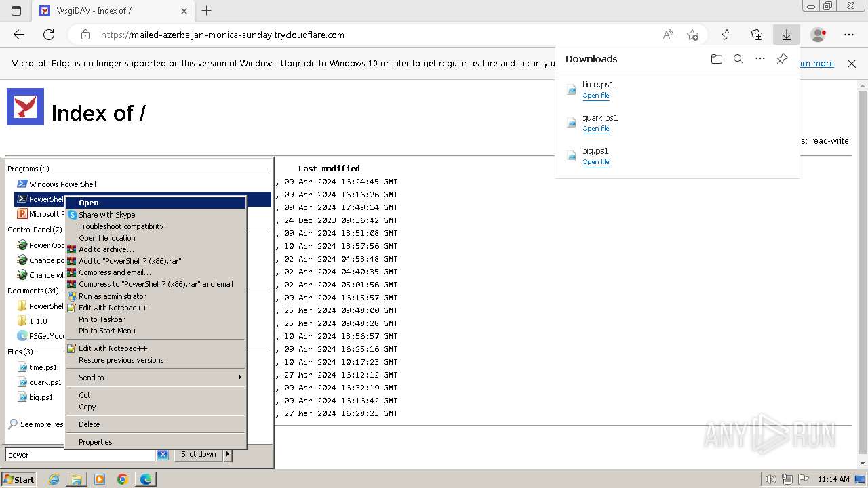Screen dimensions: 868x488
Task: Open a new tab with plus icon
Action: coord(207,11)
